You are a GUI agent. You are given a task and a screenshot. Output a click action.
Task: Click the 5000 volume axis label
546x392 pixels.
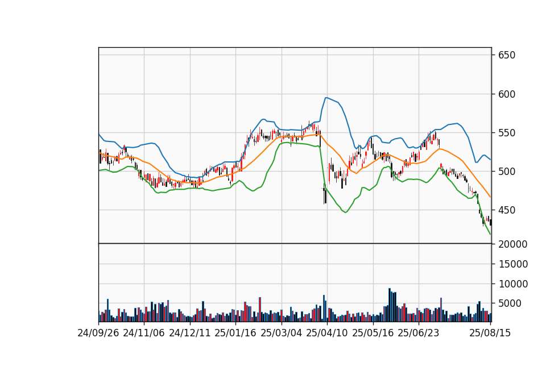point(510,303)
